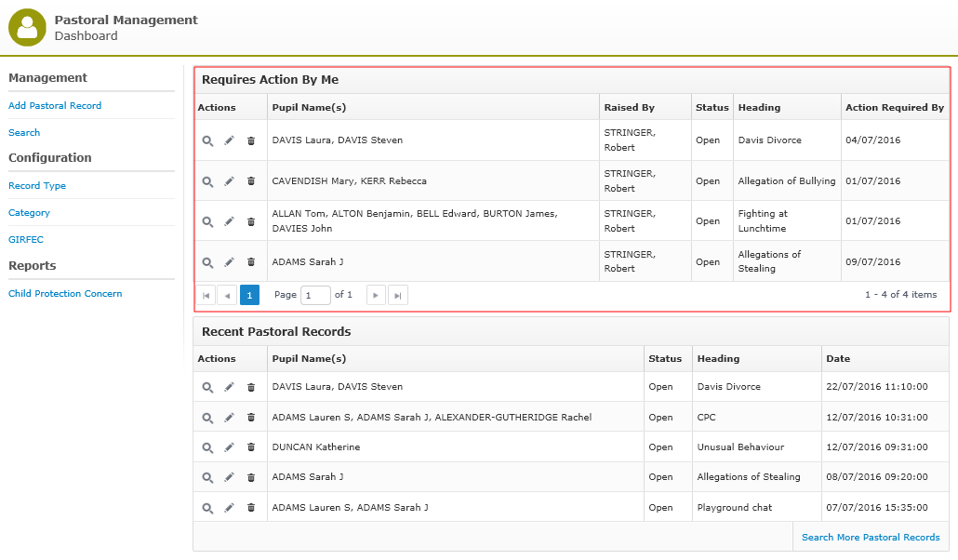Open Add Pastoral Record link
Screen dimensions: 958x560
tap(55, 106)
